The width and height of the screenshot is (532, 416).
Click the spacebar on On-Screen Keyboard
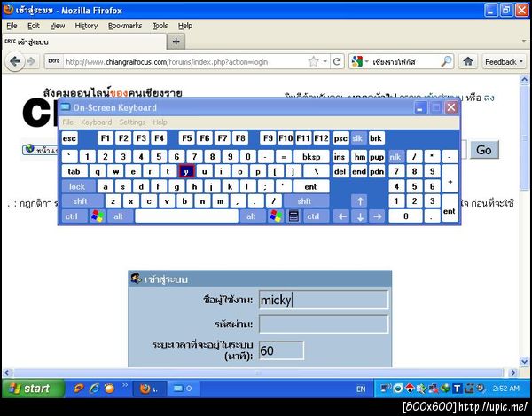[x=186, y=216]
